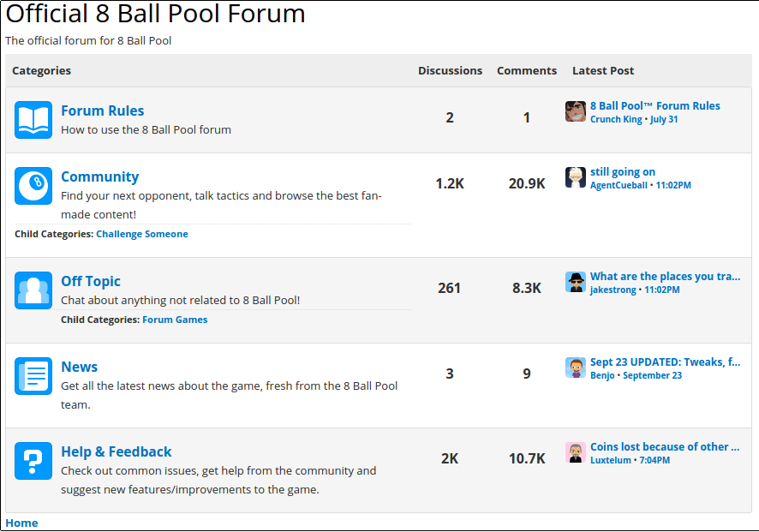
Task: Click the Community 8-ball icon
Action: [x=33, y=186]
